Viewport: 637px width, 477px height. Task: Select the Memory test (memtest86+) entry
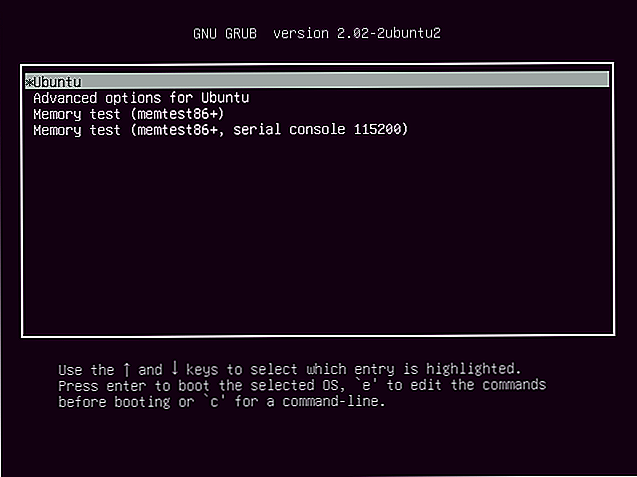click(x=128, y=114)
